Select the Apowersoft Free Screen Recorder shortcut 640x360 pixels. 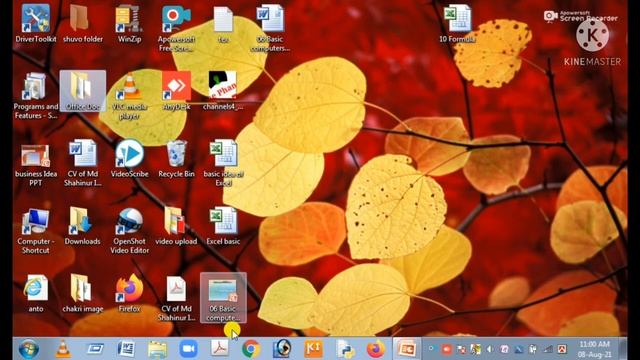[x=176, y=29]
